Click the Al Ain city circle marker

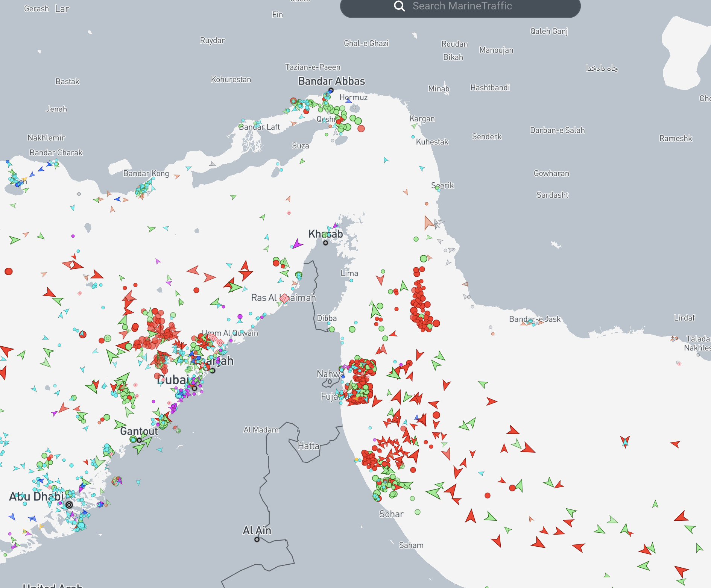point(257,540)
